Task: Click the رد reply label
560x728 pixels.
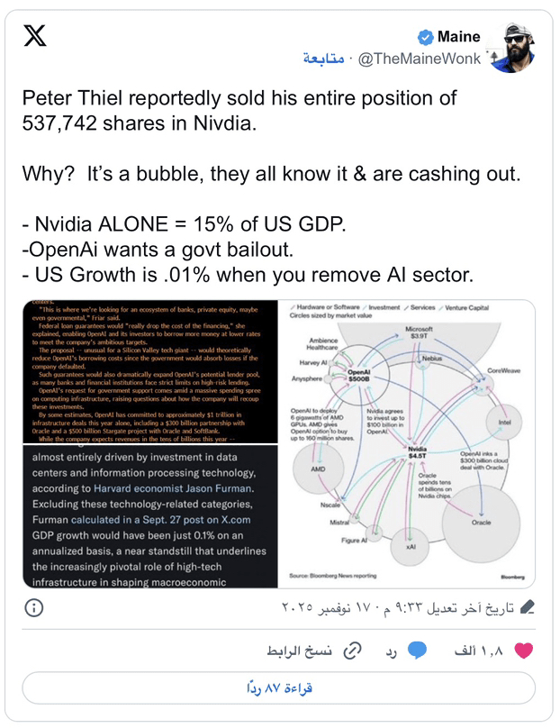Action: (392, 650)
